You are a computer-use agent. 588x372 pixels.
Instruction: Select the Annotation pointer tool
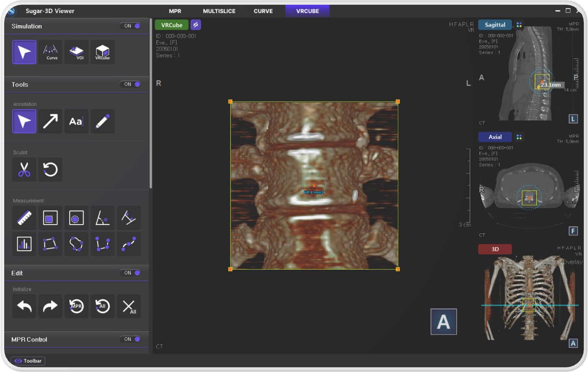tap(24, 121)
